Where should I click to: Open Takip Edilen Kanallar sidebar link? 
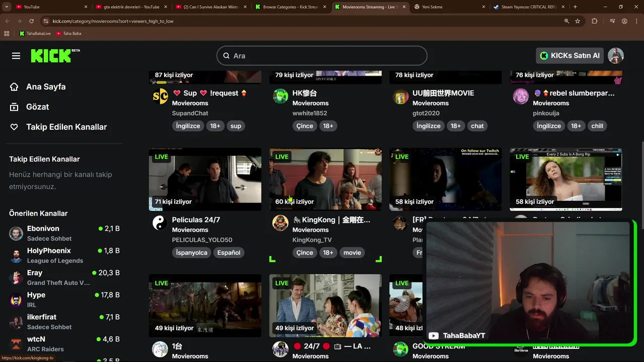pyautogui.click(x=66, y=127)
